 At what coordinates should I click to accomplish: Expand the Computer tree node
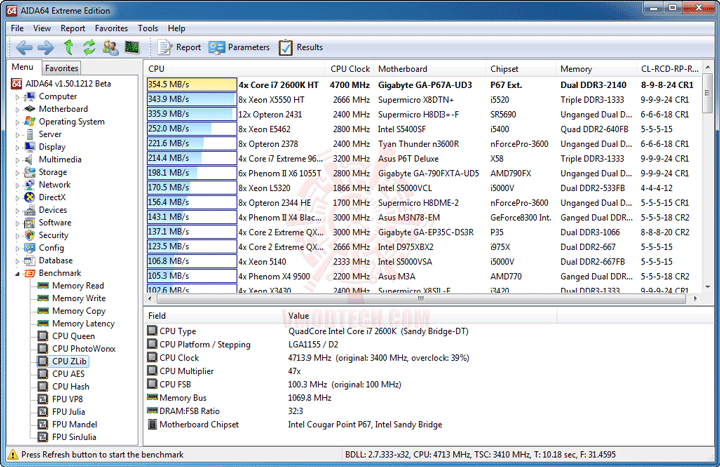(x=16, y=97)
